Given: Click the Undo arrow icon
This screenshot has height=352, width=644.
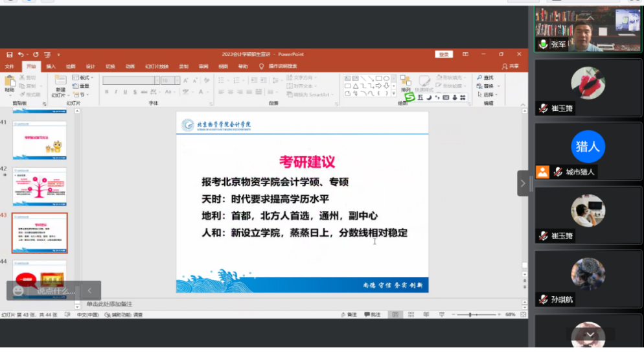Looking at the screenshot, I should tap(21, 54).
